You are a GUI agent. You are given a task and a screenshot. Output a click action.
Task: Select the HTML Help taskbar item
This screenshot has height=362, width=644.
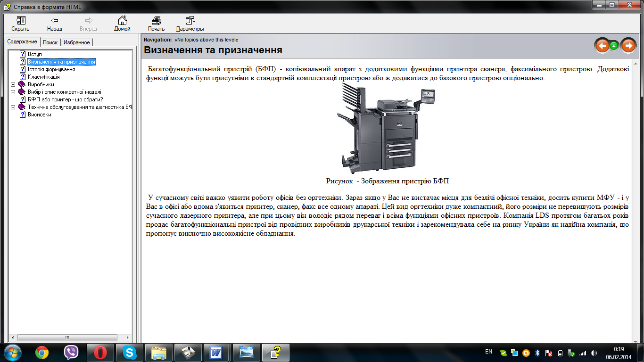click(x=276, y=352)
